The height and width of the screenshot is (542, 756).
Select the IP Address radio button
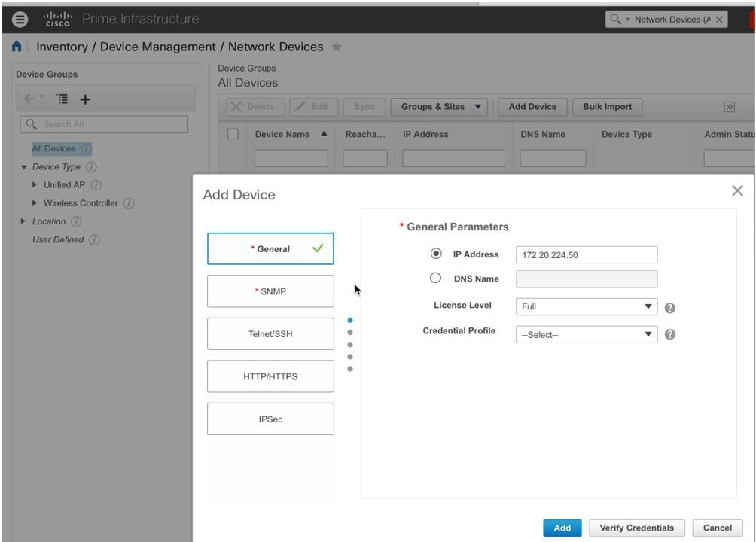pyautogui.click(x=436, y=253)
